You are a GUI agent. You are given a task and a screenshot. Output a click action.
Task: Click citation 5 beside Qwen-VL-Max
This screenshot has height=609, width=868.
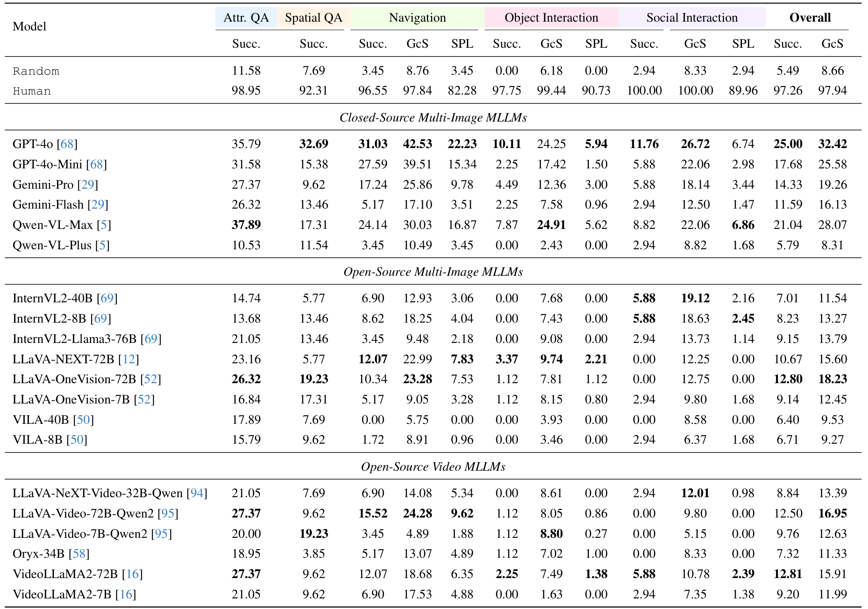103,225
